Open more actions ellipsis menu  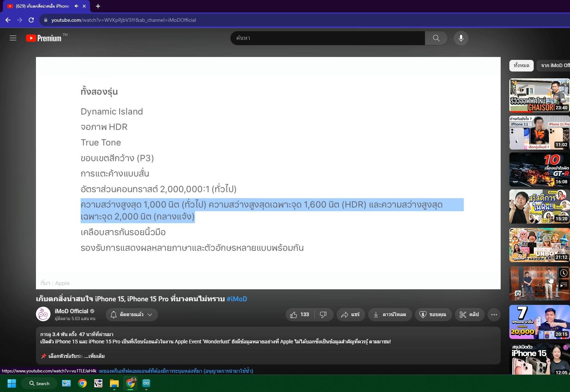pyautogui.click(x=494, y=315)
